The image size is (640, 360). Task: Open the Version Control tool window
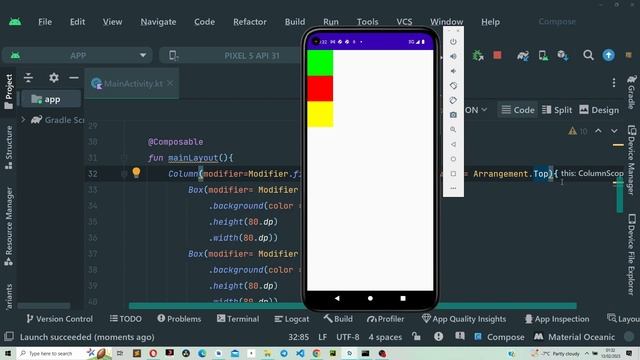tap(60, 319)
